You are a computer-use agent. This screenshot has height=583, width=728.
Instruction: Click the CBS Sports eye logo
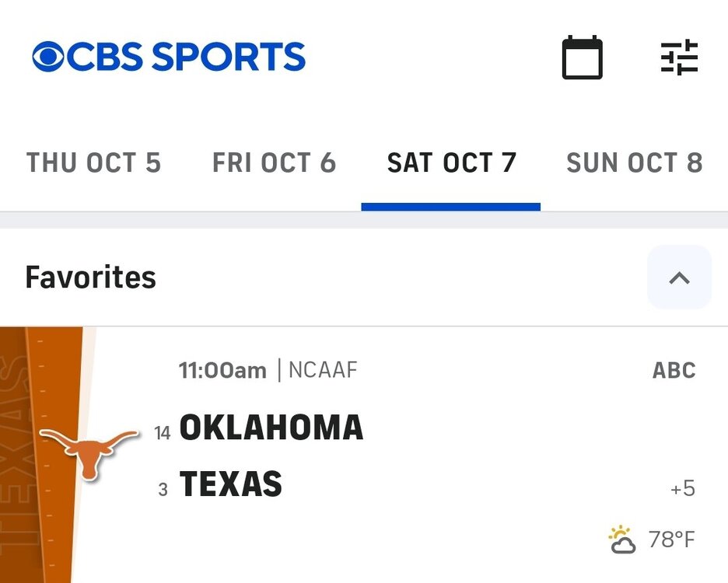pyautogui.click(x=48, y=56)
